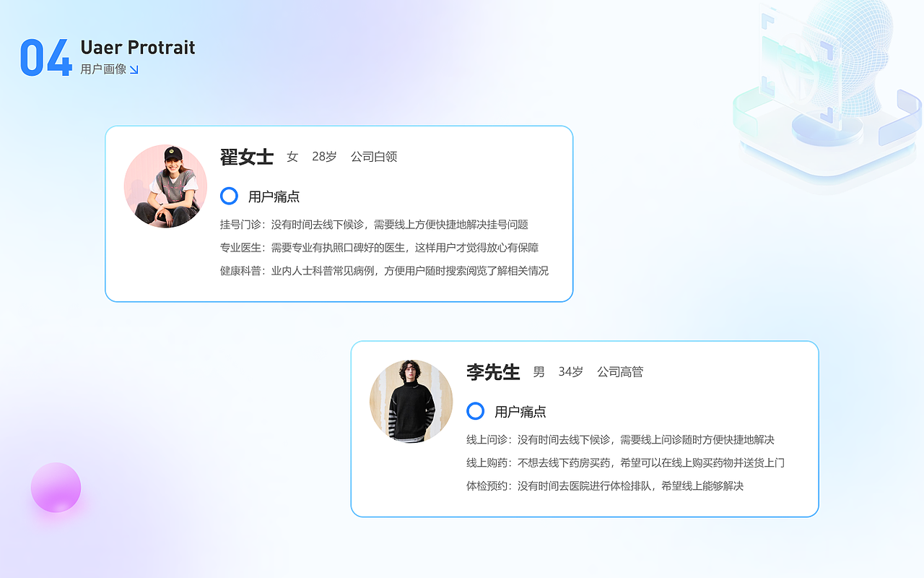This screenshot has height=578, width=924.
Task: Click the 公司白领 occupation label
Action: pos(374,157)
